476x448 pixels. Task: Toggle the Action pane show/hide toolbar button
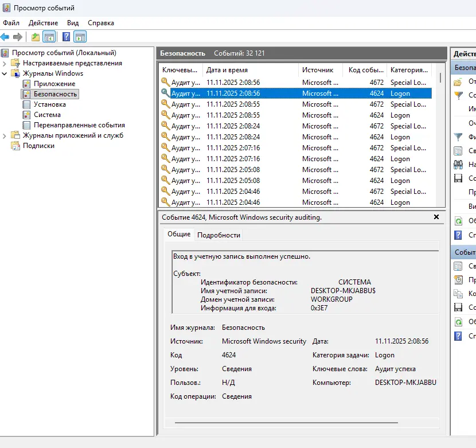(x=80, y=37)
